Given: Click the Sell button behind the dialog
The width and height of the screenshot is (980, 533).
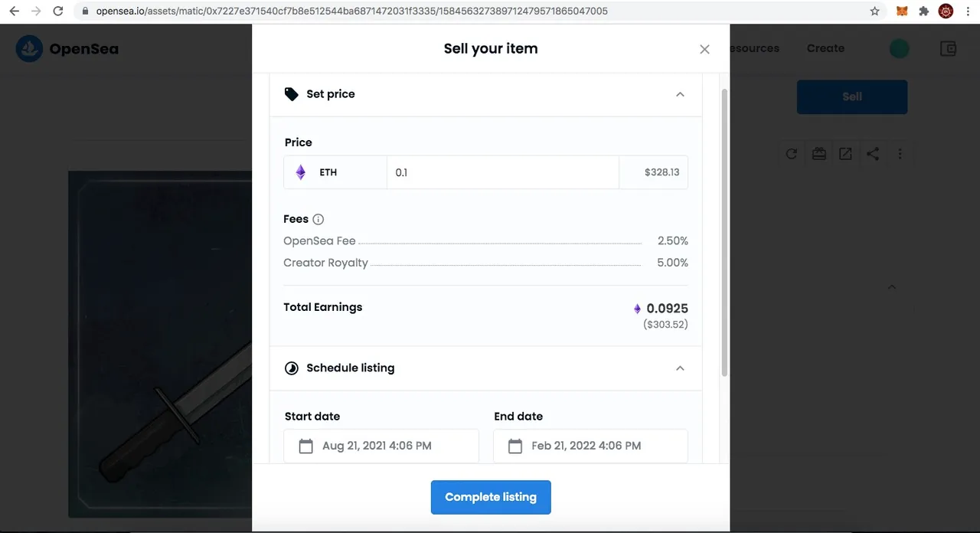Looking at the screenshot, I should coord(852,97).
